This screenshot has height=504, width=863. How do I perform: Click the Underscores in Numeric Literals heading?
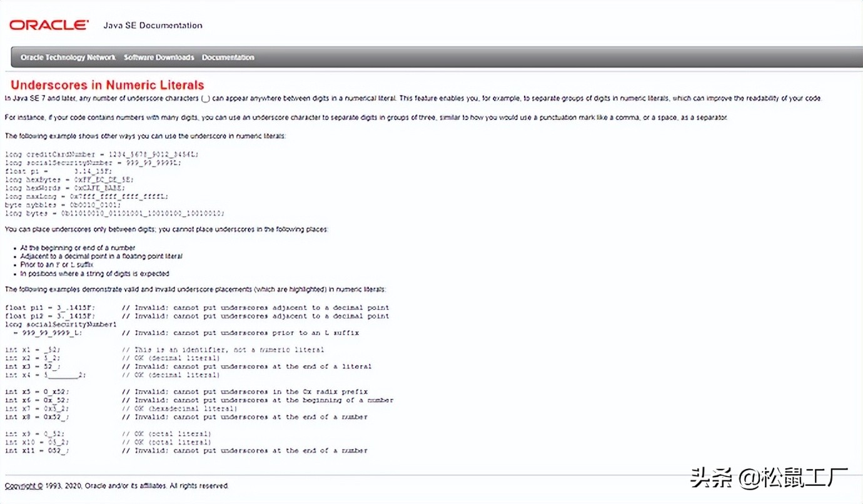point(108,85)
